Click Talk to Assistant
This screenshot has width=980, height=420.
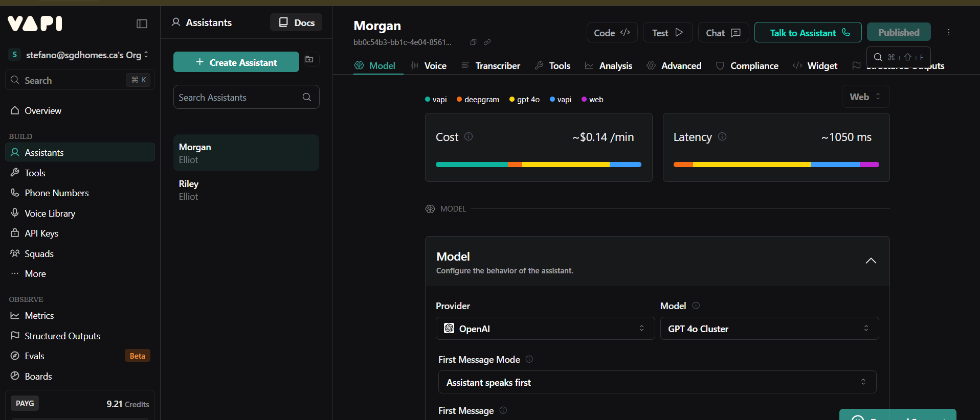click(808, 32)
